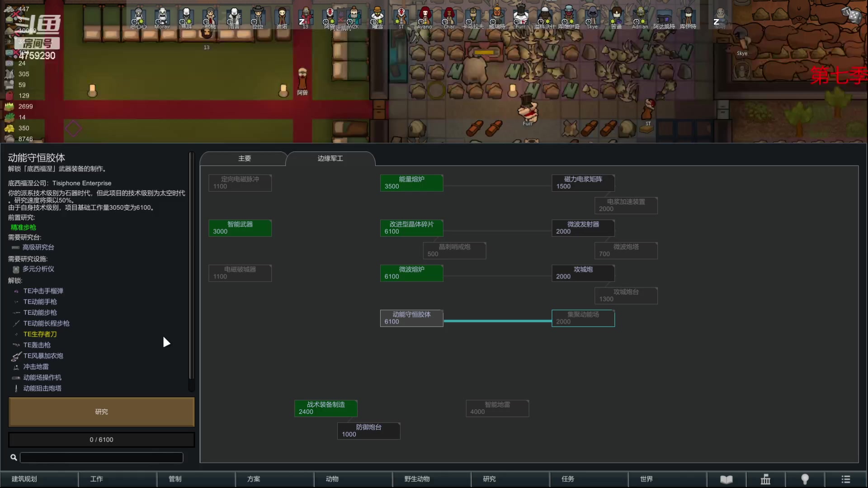Click the 高级研究台 required bench icon
This screenshot has width=868, height=488.
[16, 248]
